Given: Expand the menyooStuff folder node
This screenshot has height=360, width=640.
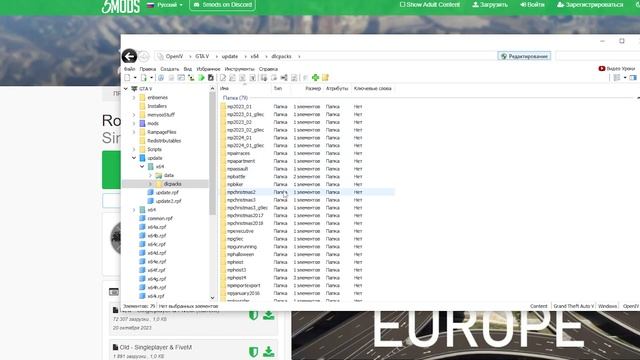Looking at the screenshot, I should click(x=134, y=115).
